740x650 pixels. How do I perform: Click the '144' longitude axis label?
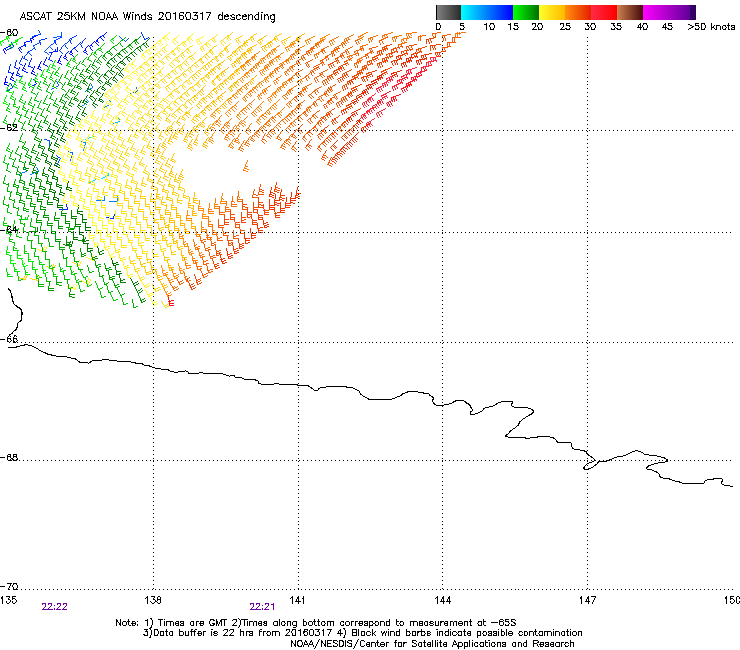point(442,600)
